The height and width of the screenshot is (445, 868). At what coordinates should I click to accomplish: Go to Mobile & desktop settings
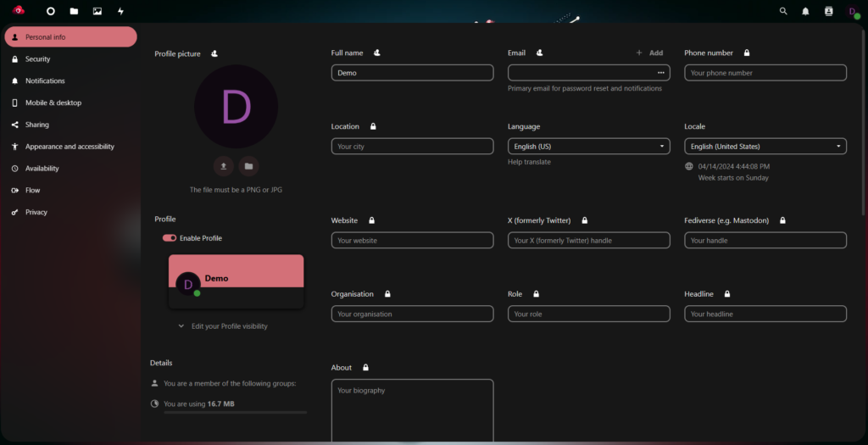point(71,103)
